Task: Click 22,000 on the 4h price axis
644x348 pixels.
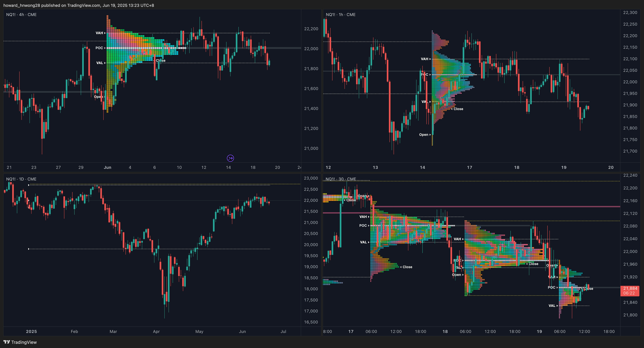Action: (x=311, y=49)
